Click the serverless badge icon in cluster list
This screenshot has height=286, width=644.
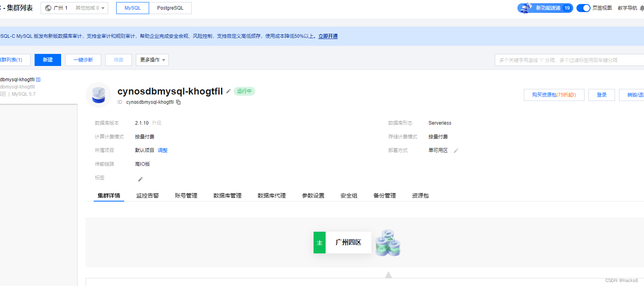click(38, 80)
